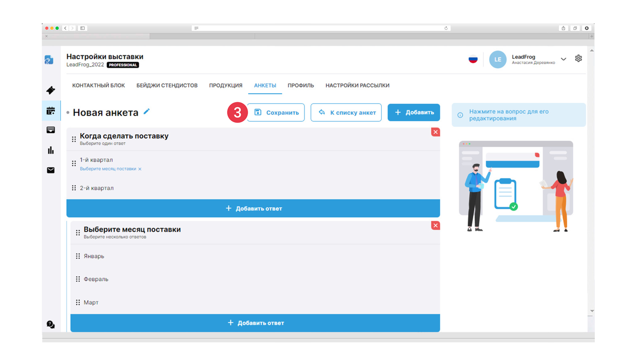Click the LE user avatar

pos(497,60)
